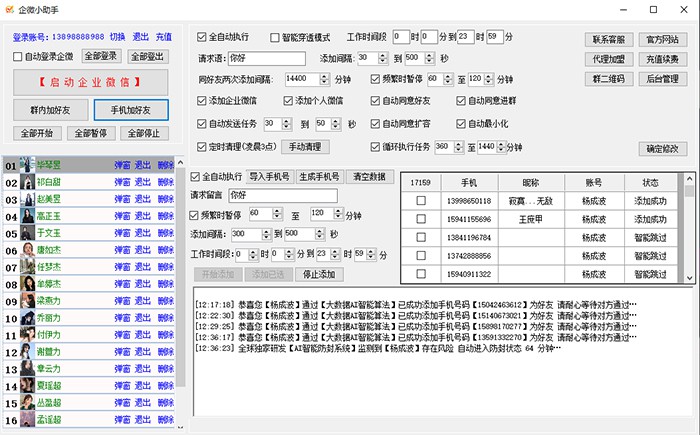Click 确定修改 button

click(x=662, y=149)
